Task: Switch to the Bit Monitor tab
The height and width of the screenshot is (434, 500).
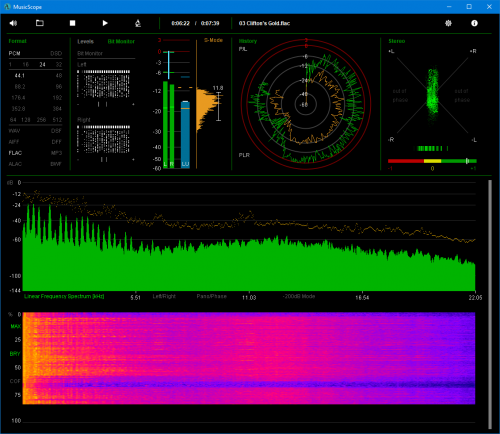Action: tap(121, 41)
